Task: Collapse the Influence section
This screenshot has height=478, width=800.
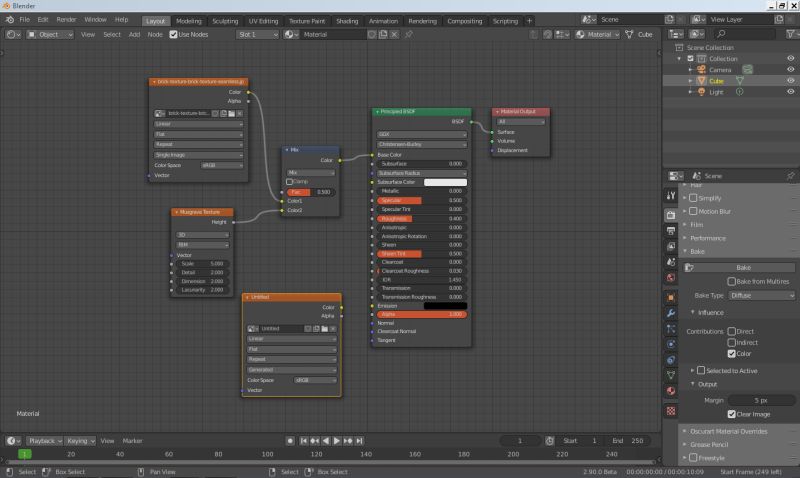Action: [x=710, y=313]
